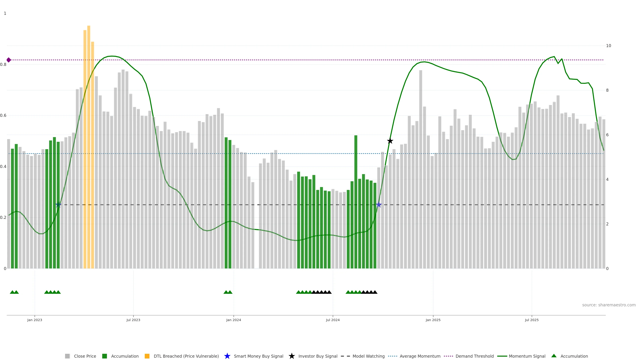644x362 pixels.
Task: Click the black Investor Buy star on chart
Action: [390, 141]
